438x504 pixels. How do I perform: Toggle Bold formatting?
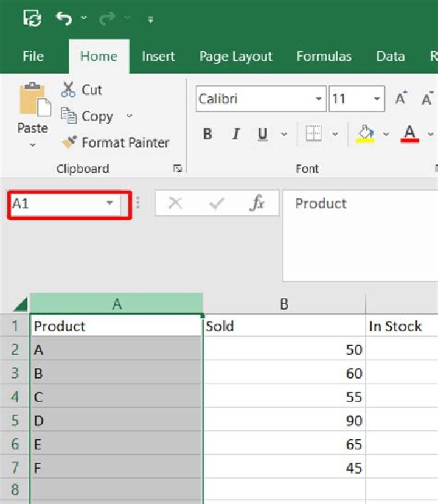[x=207, y=134]
